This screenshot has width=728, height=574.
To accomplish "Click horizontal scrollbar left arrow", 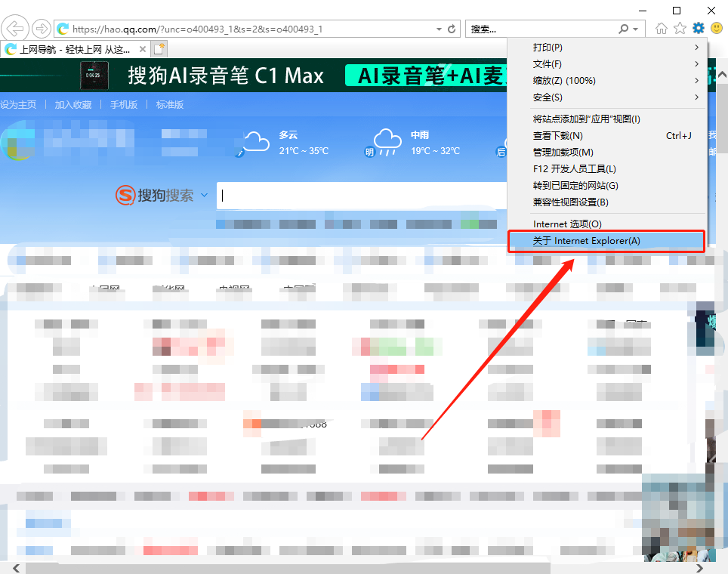I will coord(17,569).
